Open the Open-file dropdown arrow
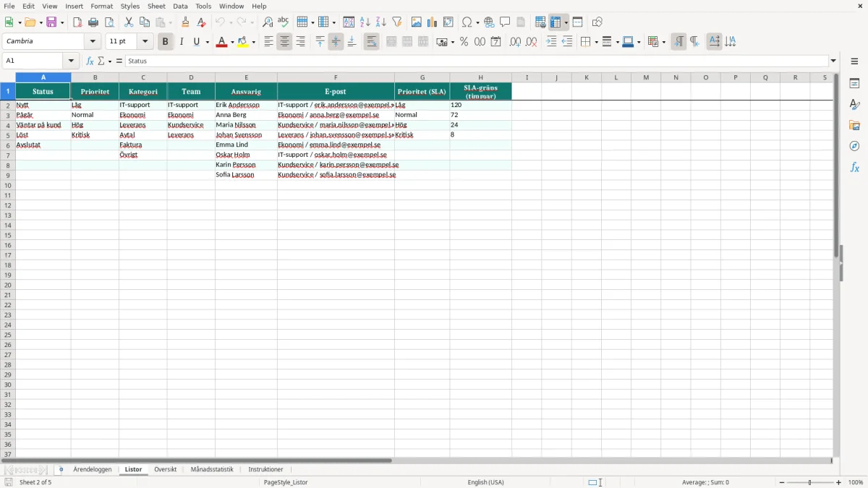Image resolution: width=868 pixels, height=488 pixels. (40, 22)
